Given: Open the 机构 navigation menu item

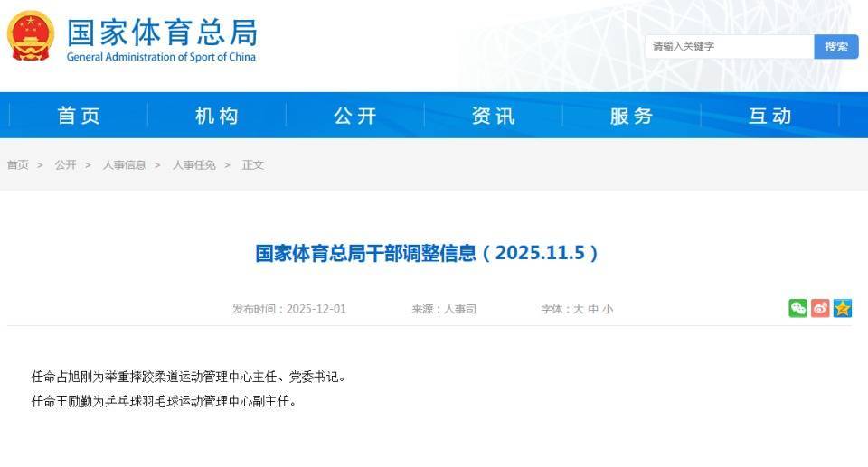Looking at the screenshot, I should click(x=217, y=116).
